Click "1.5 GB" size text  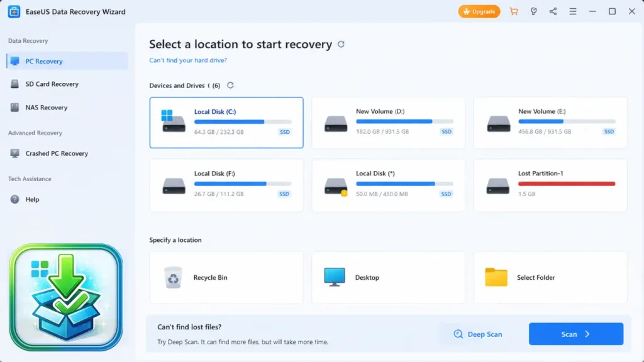[526, 194]
